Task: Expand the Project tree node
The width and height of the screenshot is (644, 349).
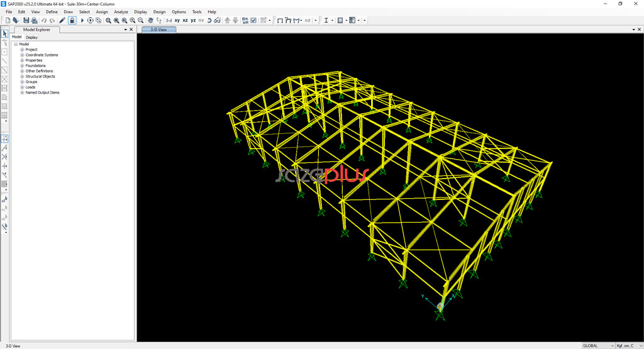Action: point(22,49)
